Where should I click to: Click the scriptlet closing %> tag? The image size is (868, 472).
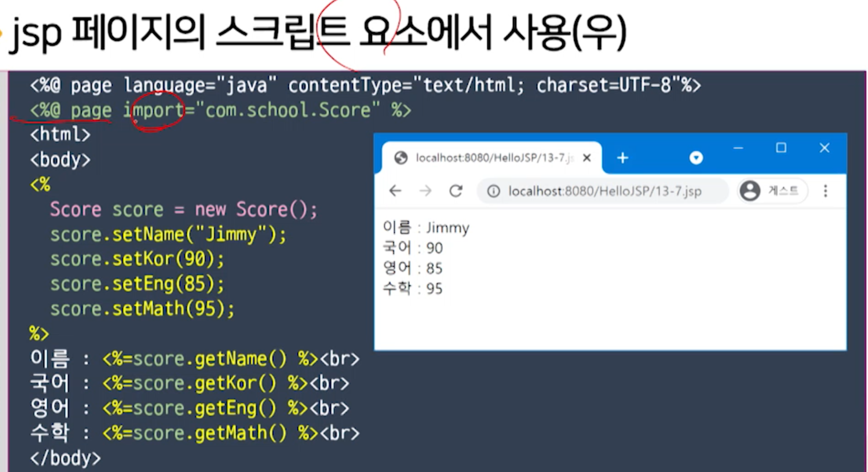[39, 334]
